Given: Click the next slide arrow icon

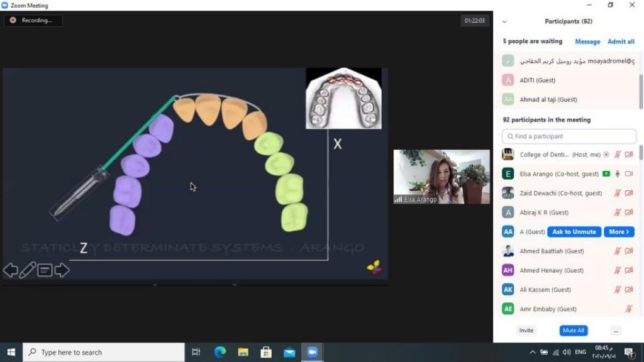Looking at the screenshot, I should (x=62, y=270).
